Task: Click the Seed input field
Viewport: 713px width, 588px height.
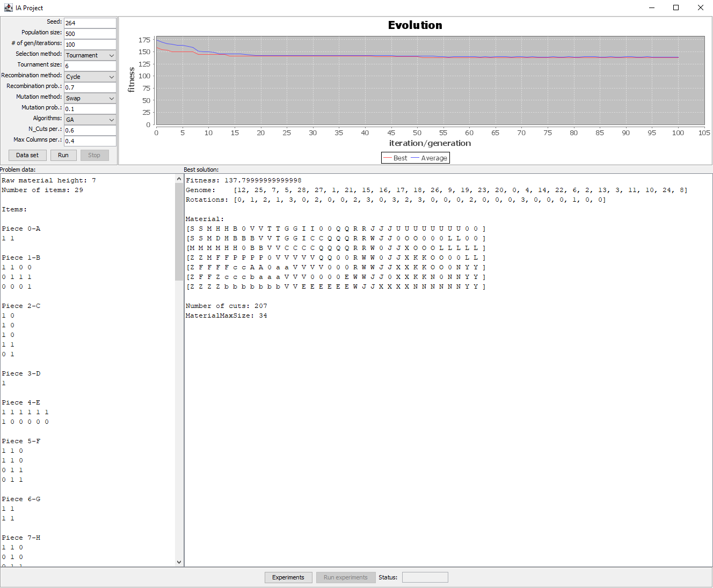Action: (x=90, y=23)
